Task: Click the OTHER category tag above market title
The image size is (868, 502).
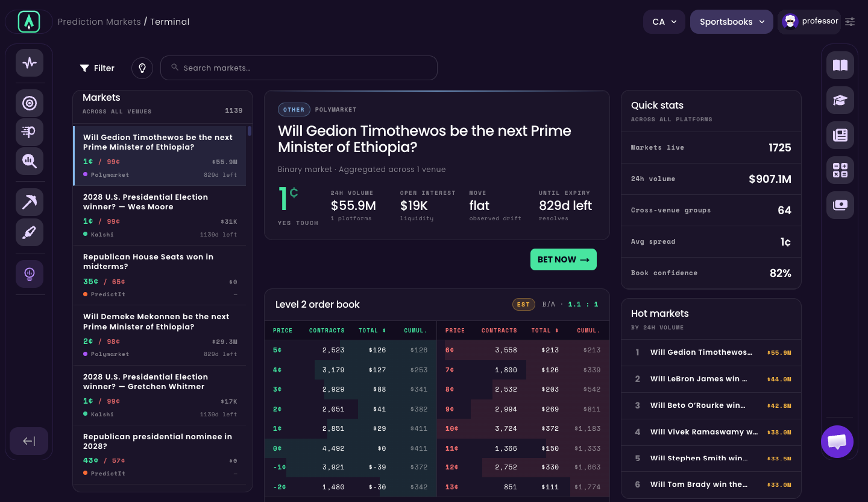Action: tap(294, 110)
